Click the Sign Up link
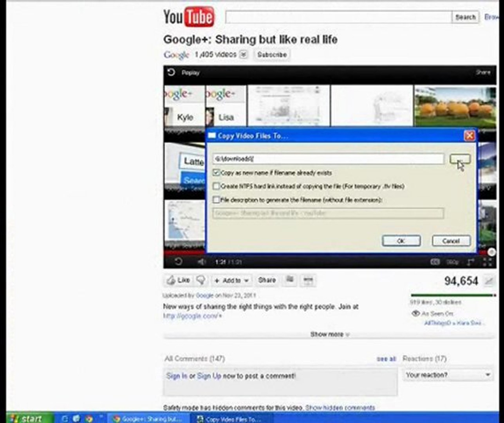504x423 pixels. coord(209,376)
